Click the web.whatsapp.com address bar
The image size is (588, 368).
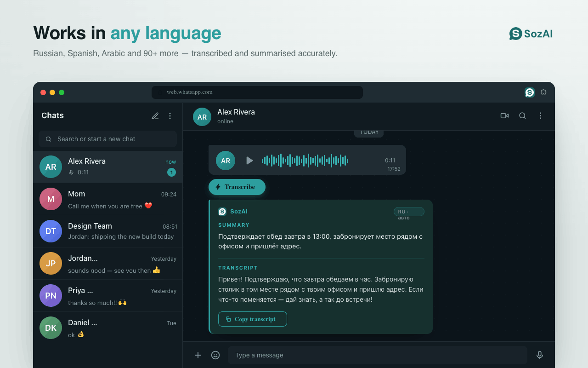[x=257, y=92]
